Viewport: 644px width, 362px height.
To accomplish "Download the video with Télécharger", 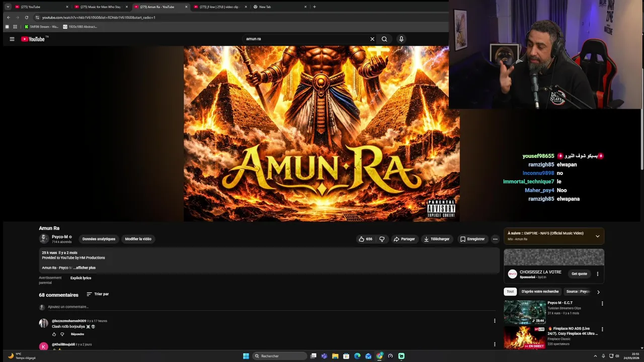I will (437, 239).
